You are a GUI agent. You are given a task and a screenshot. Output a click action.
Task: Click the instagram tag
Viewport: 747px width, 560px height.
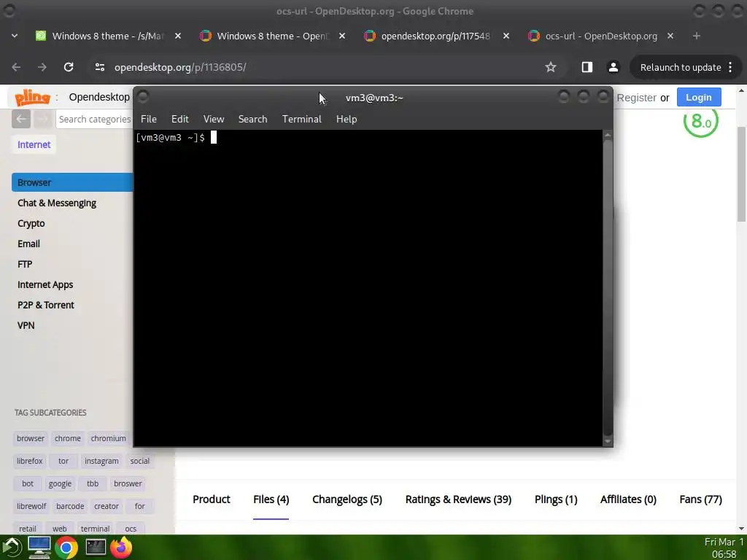tap(101, 461)
